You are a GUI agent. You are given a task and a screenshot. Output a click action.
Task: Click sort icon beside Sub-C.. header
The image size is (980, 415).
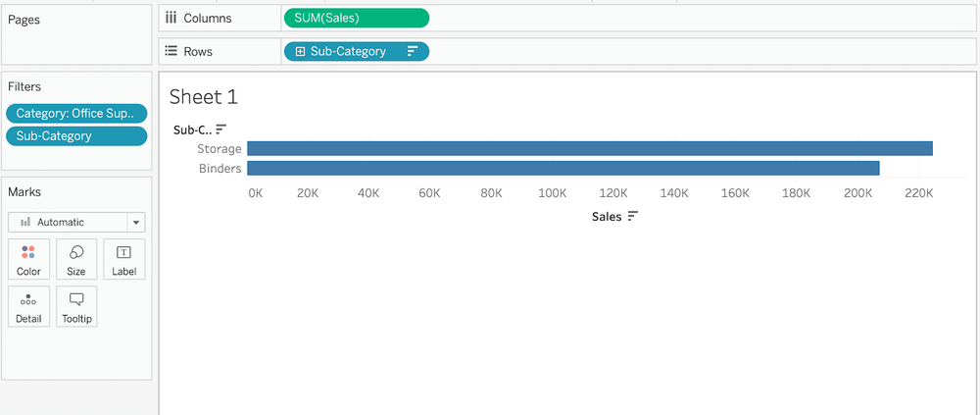click(221, 130)
